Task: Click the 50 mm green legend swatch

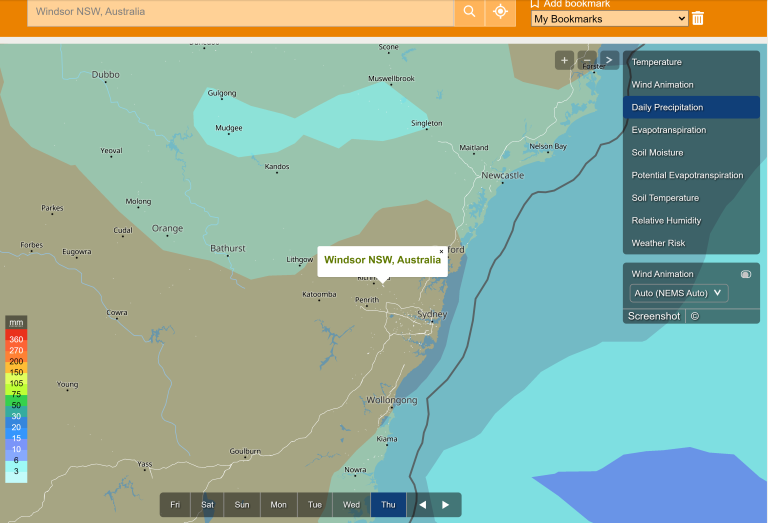Action: tap(16, 405)
